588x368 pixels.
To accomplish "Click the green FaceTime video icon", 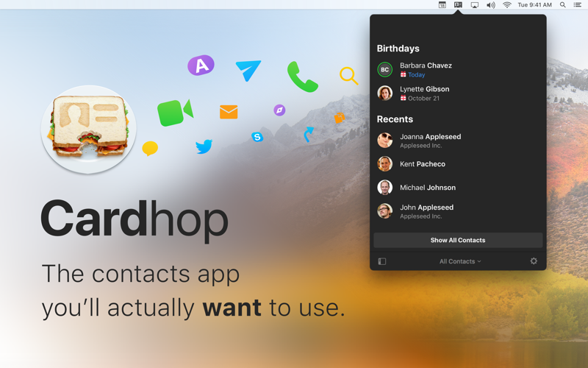I will coord(175,113).
